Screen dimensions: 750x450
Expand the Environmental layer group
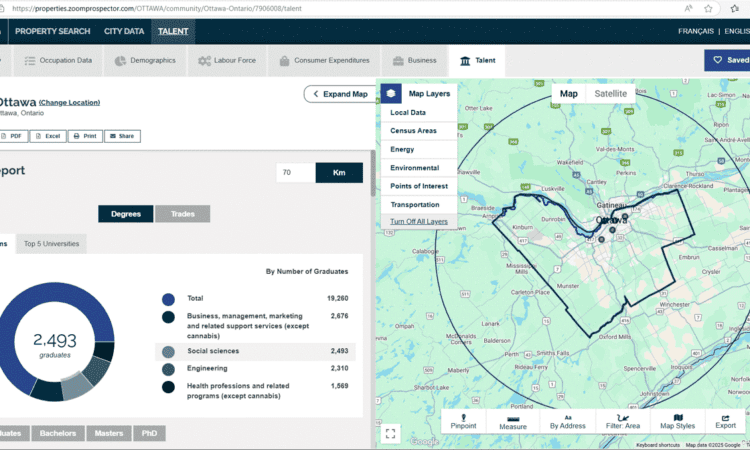click(x=419, y=168)
